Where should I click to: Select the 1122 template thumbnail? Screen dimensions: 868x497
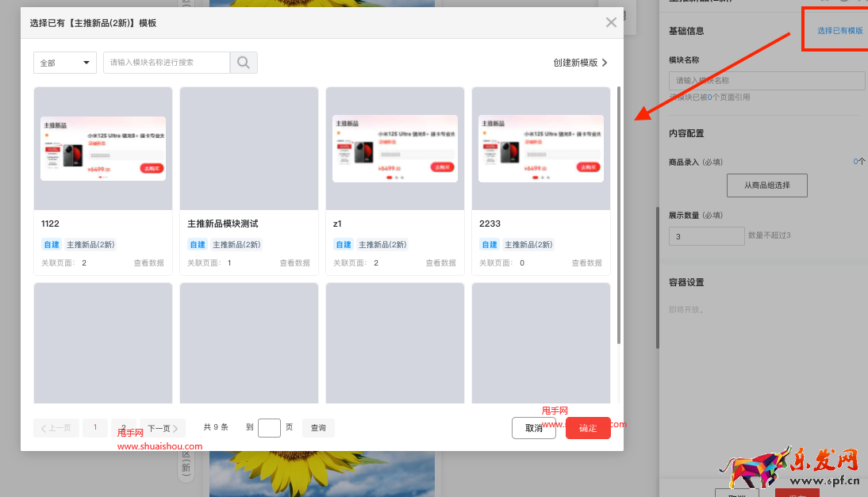tap(103, 148)
